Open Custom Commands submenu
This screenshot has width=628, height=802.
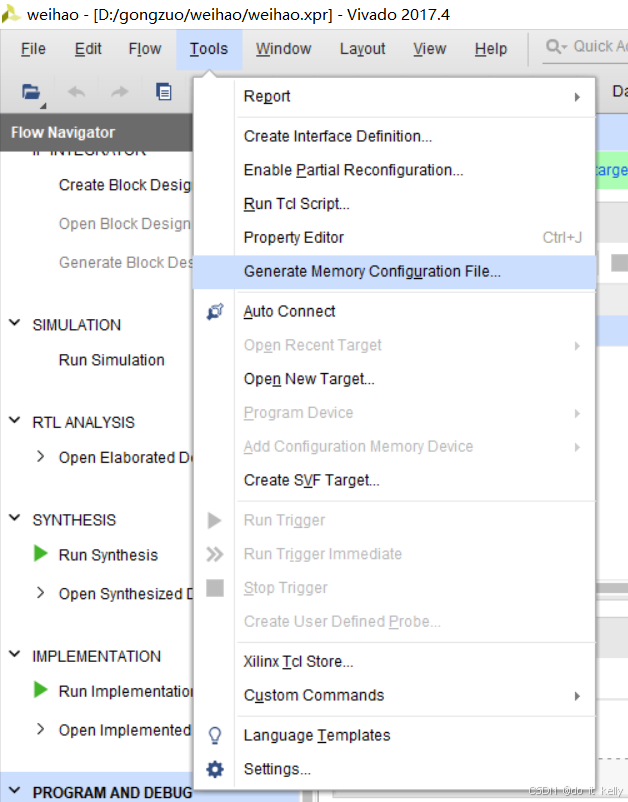click(x=394, y=696)
